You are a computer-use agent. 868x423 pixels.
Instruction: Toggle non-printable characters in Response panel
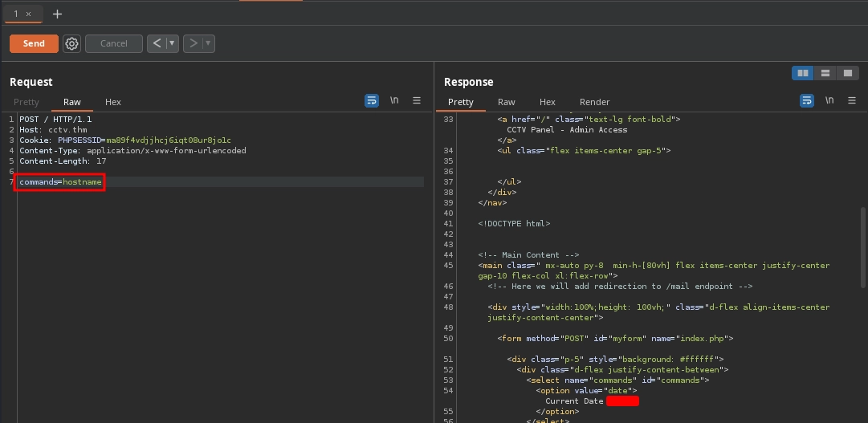pos(829,100)
